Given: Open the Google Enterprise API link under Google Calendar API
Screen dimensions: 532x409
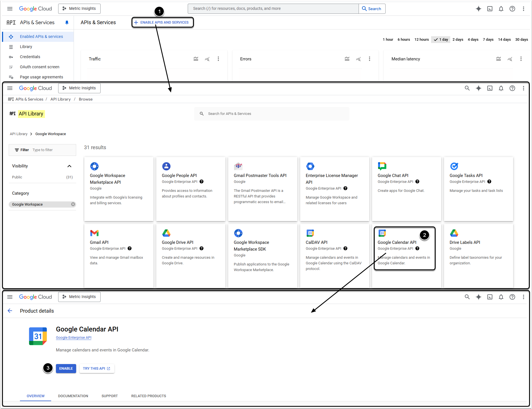Looking at the screenshot, I should tap(74, 338).
